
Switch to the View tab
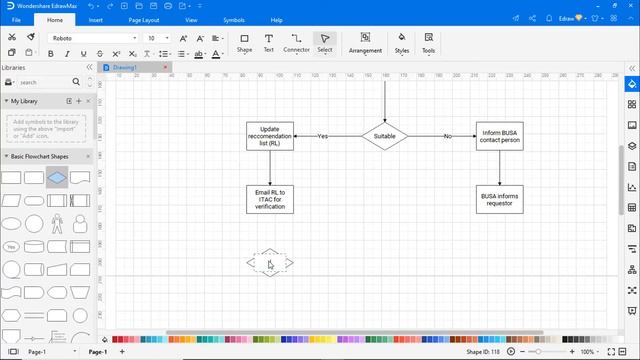[x=191, y=20]
